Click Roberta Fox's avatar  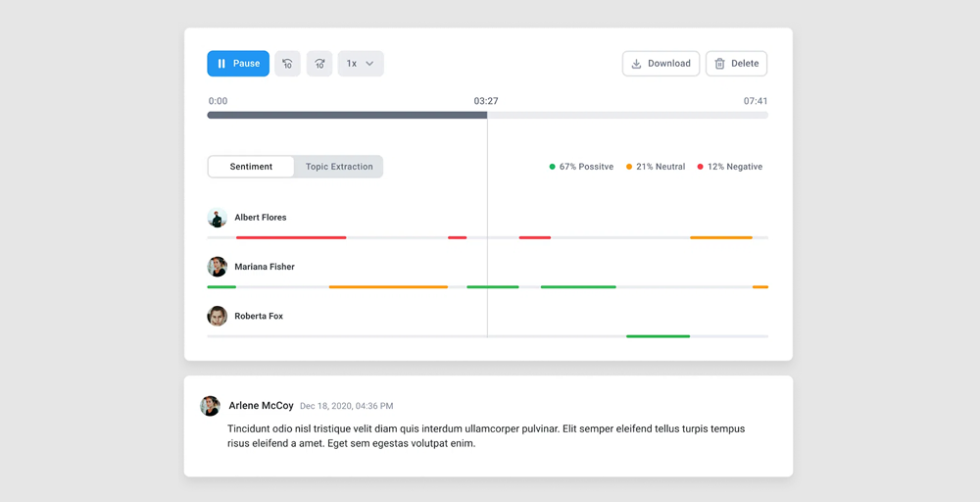point(218,317)
